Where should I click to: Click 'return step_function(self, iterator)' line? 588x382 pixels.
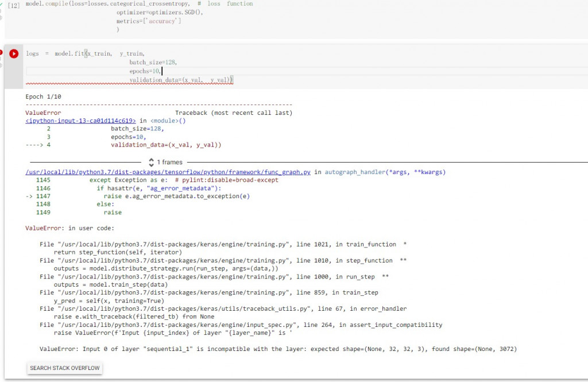pos(118,252)
